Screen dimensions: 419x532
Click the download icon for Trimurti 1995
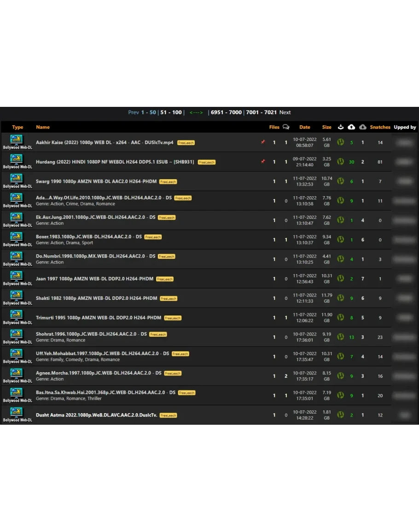(x=340, y=317)
